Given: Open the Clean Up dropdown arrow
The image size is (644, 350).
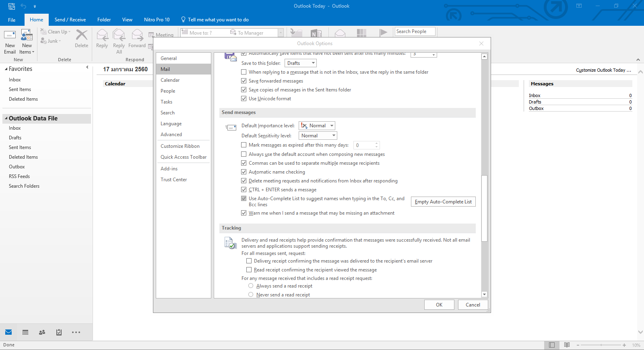Looking at the screenshot, I should click(69, 32).
